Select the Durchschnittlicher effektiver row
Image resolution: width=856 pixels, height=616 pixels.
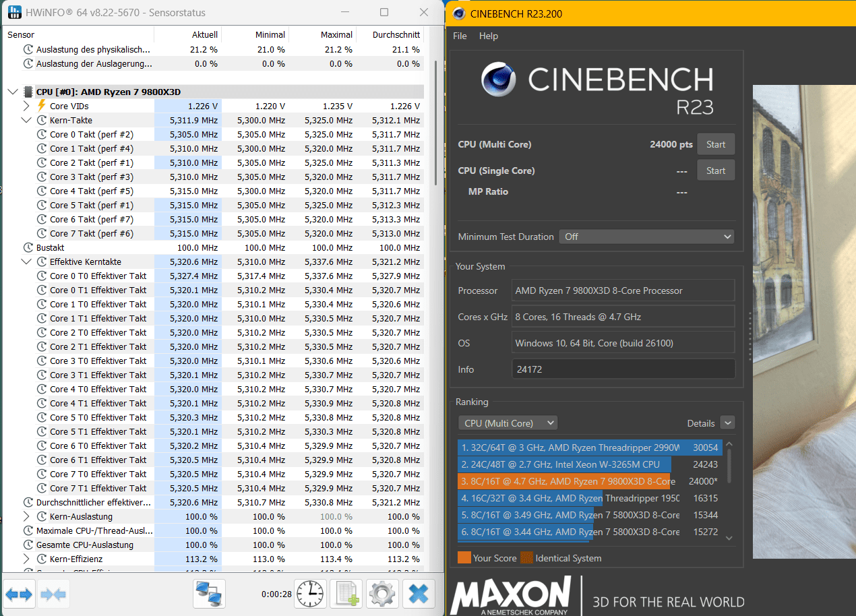click(x=214, y=502)
